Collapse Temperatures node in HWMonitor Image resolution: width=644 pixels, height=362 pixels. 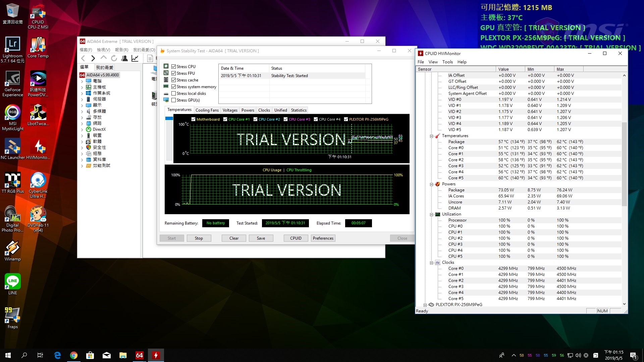[x=432, y=136]
